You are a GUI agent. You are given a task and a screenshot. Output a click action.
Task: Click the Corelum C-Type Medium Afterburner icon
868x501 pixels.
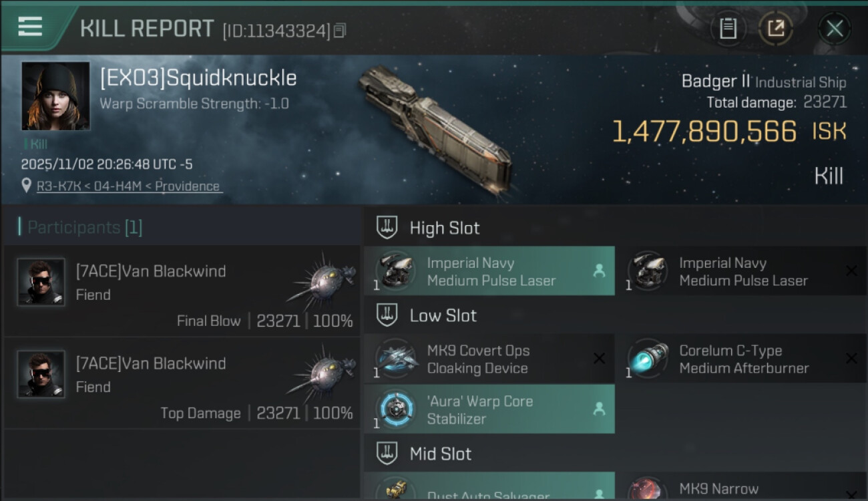[x=648, y=359]
